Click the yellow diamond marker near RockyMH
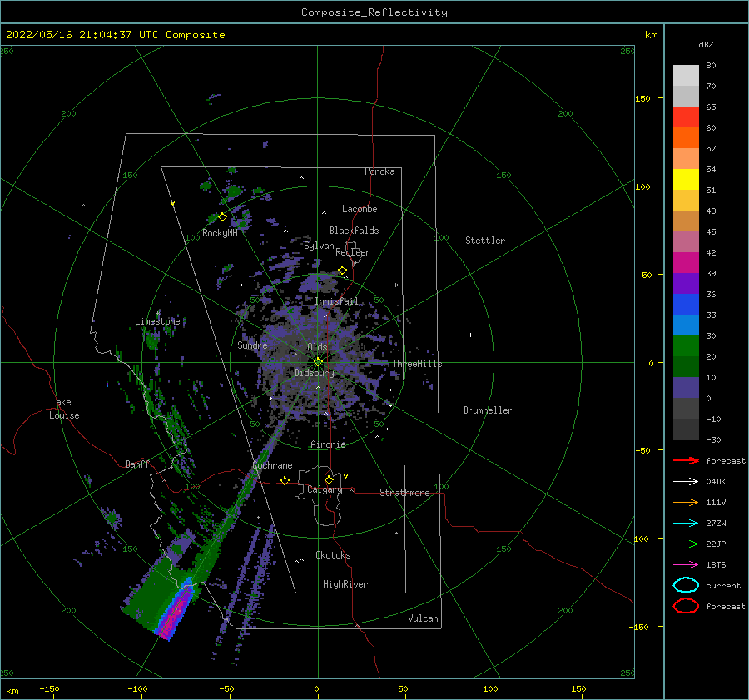The width and height of the screenshot is (749, 700). click(222, 217)
